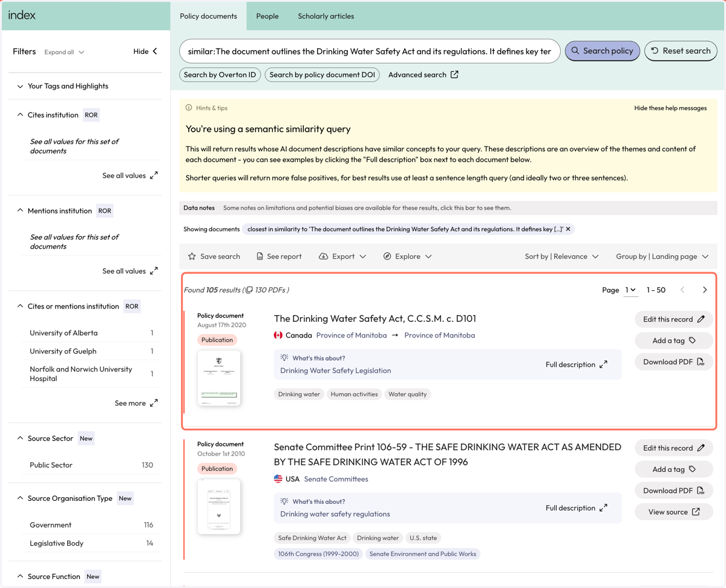Open the Data notes bar
Image resolution: width=726 pixels, height=588 pixels.
click(448, 207)
